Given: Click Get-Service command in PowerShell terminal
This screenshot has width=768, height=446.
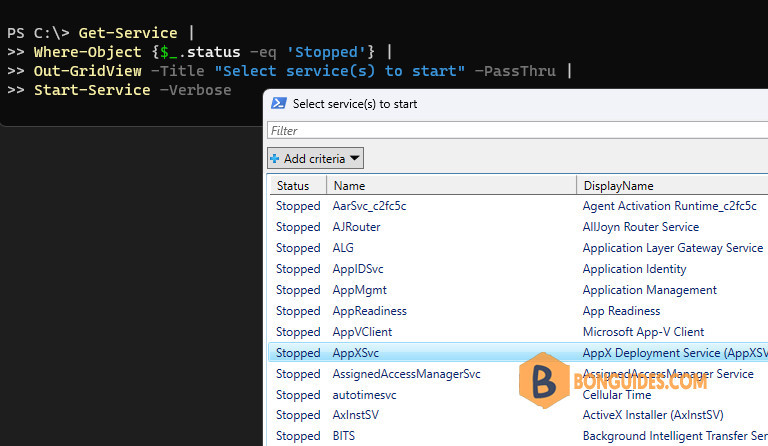Looking at the screenshot, I should tap(128, 33).
